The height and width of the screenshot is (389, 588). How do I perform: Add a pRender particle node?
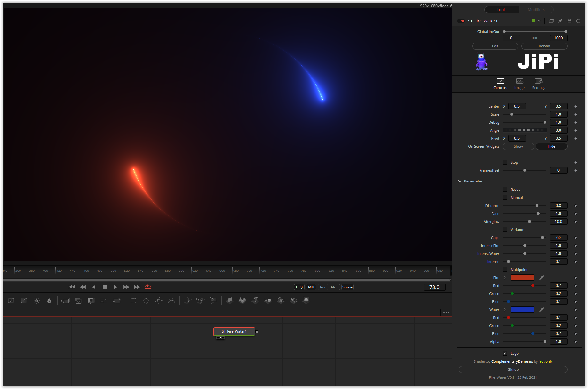pos(213,301)
